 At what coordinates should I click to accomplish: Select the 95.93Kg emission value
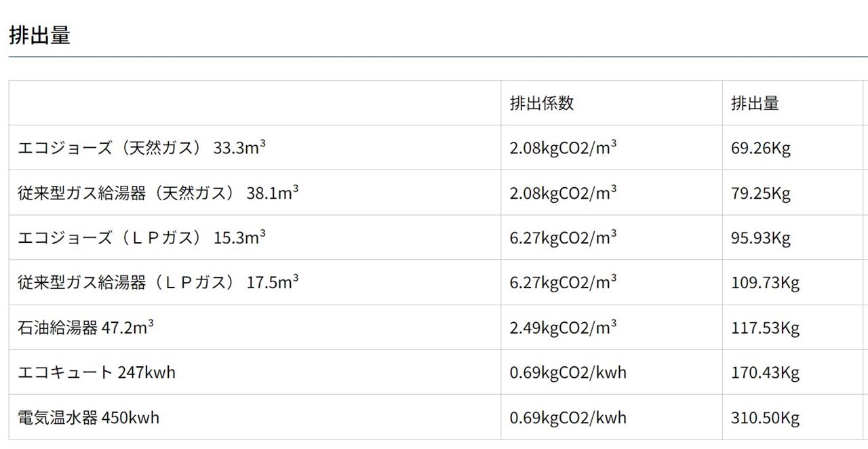pyautogui.click(x=761, y=237)
